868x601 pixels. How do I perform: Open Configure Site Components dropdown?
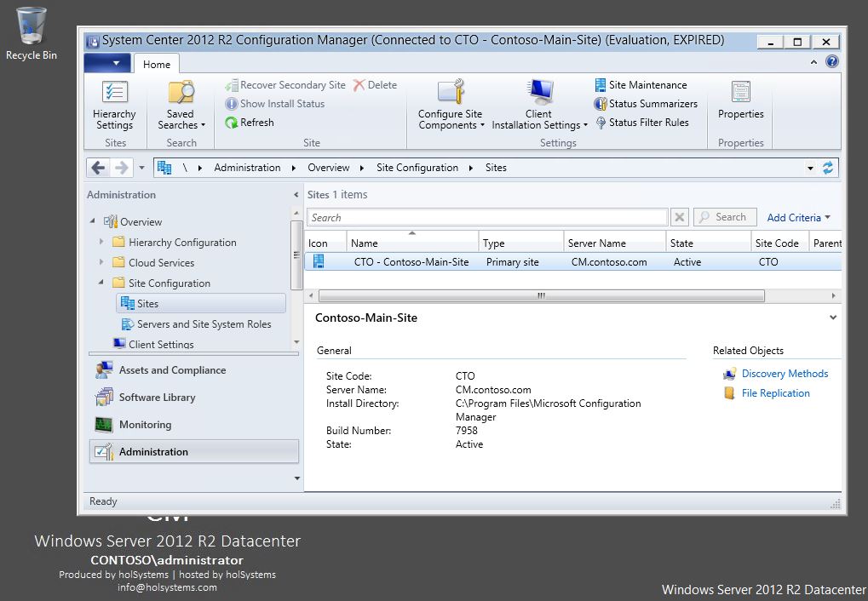(x=451, y=106)
